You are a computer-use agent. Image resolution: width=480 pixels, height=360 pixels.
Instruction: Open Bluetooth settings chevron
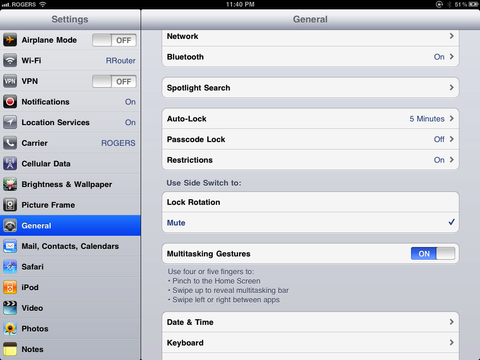452,56
